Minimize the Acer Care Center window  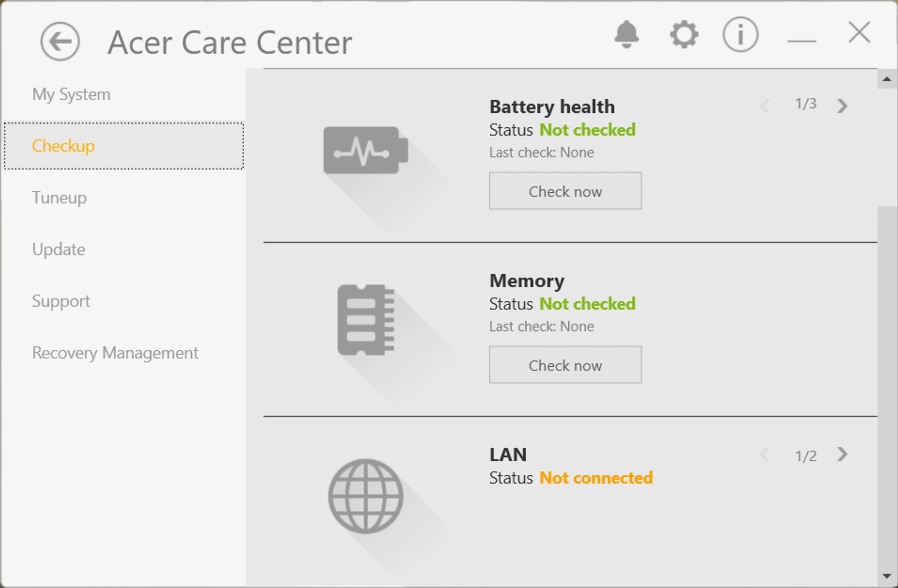click(801, 40)
